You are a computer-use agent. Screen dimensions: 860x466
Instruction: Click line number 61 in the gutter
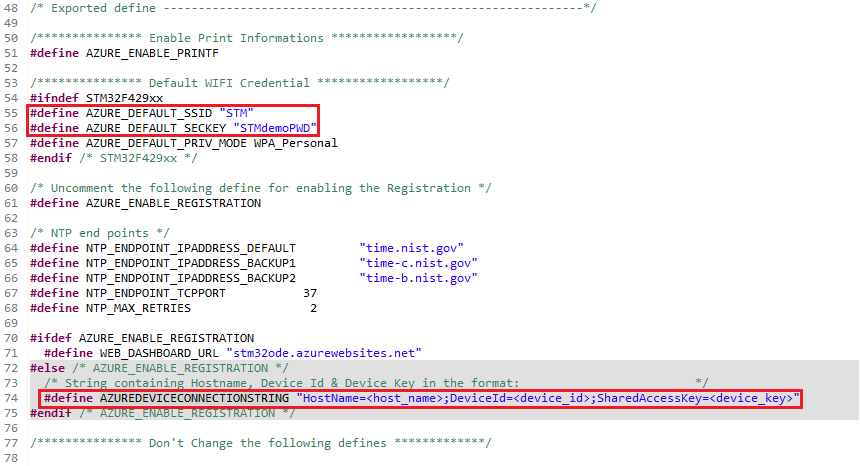pos(11,203)
